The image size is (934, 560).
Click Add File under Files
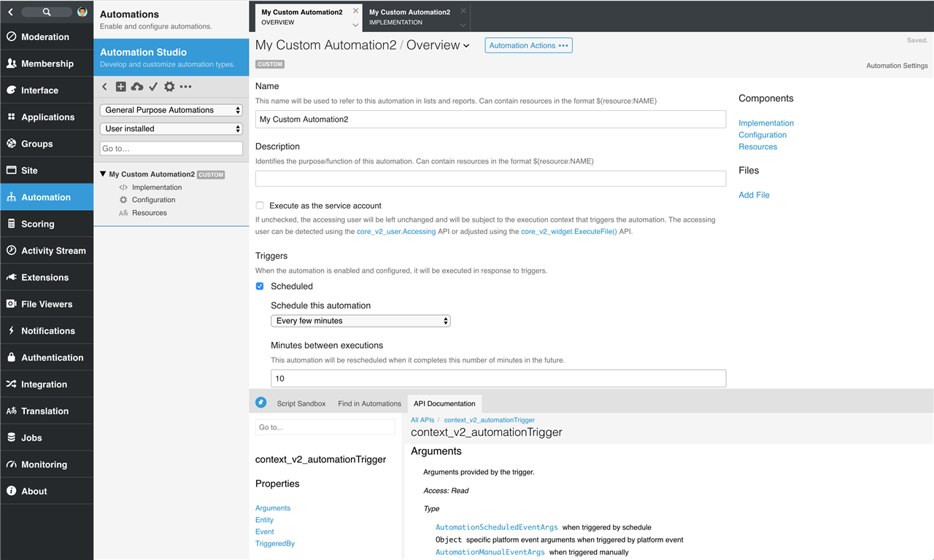754,195
